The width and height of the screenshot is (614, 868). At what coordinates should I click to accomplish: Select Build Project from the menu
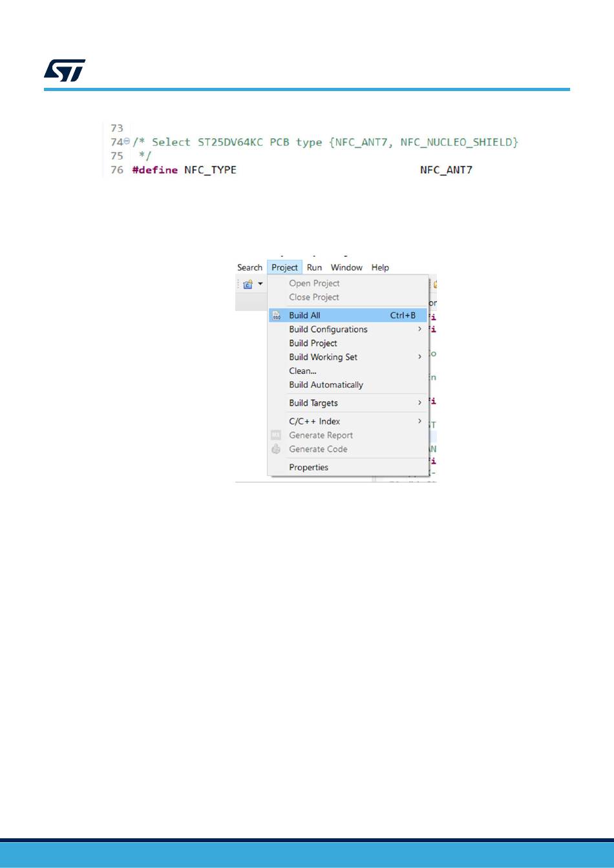click(x=313, y=344)
